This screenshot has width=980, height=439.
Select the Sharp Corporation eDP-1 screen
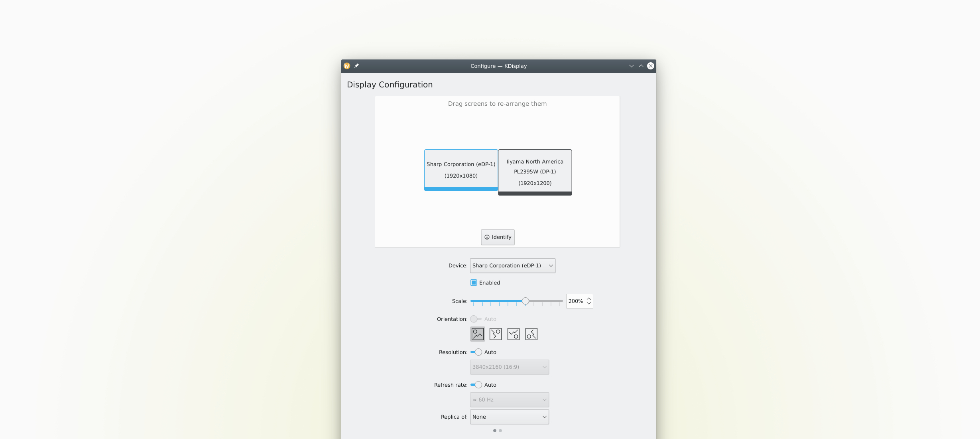(461, 170)
